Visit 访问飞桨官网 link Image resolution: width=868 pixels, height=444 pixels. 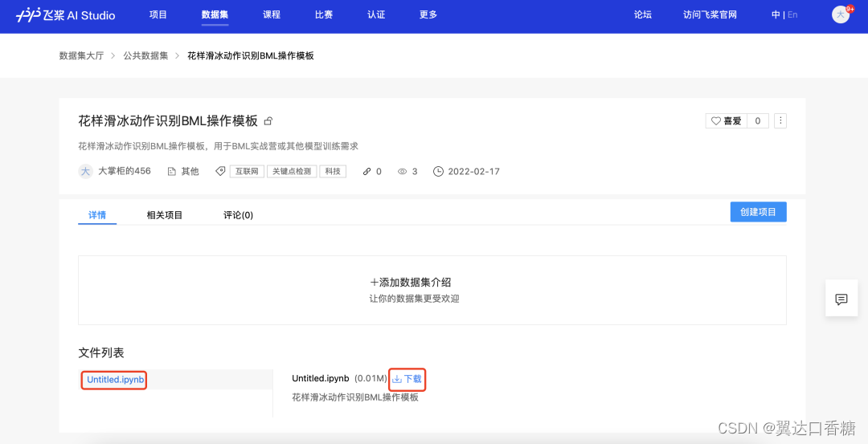(710, 15)
